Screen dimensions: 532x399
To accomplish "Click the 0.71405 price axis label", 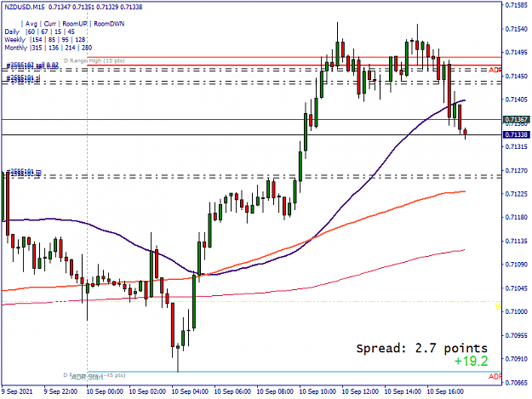I will (x=517, y=100).
